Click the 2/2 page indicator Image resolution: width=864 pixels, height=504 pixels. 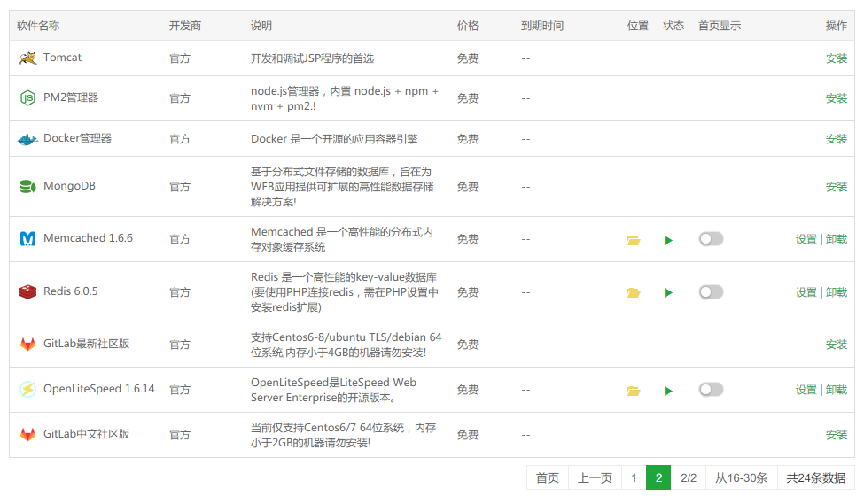[689, 477]
